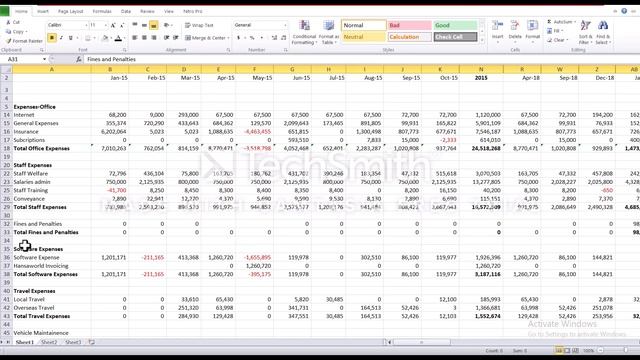Open the font name Calibri dropdown
The image size is (640, 360).
coord(86,25)
